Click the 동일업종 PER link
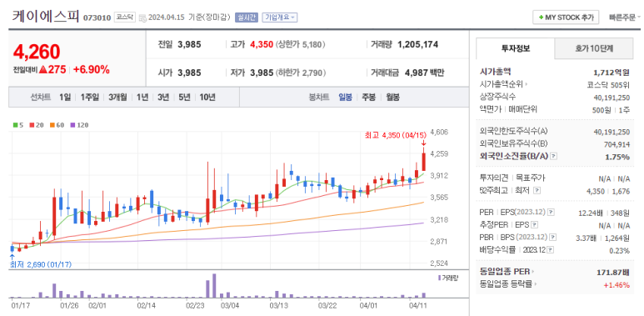 505,272
